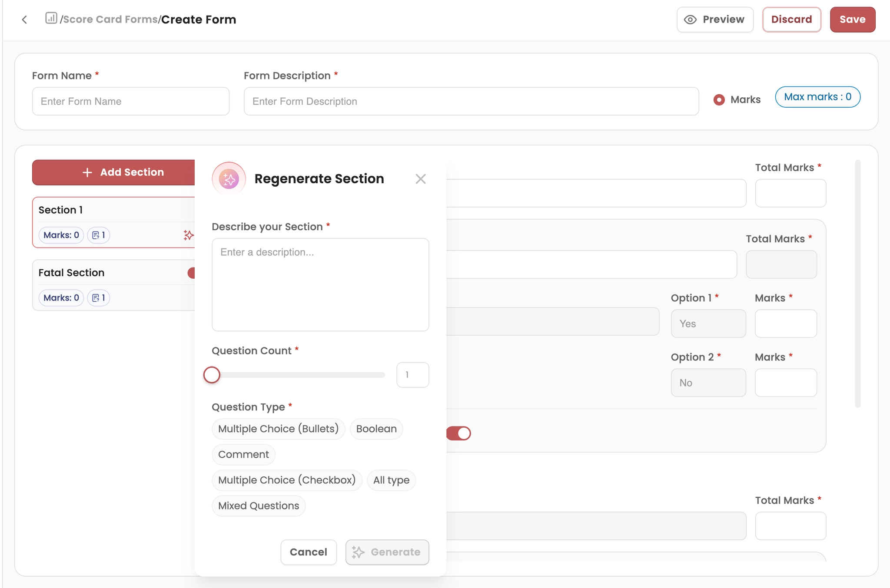Image resolution: width=890 pixels, height=588 pixels.
Task: Navigate to Score Card Forms breadcrumb
Action: pos(110,20)
